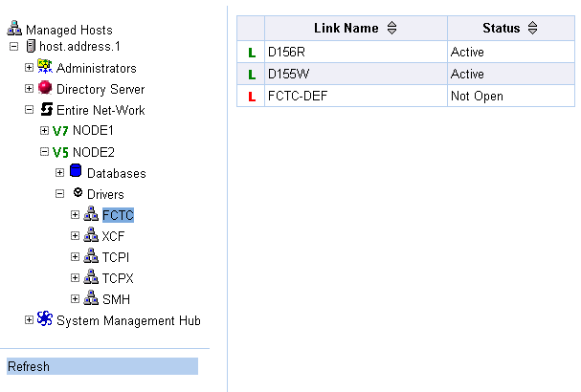Select host.address.1 in the tree
This screenshot has height=392, width=581.
tap(80, 47)
